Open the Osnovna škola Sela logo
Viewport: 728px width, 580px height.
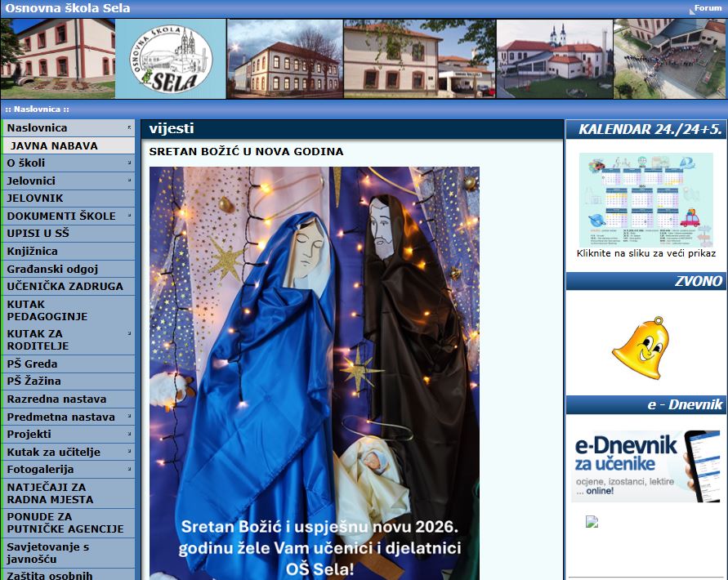click(x=171, y=59)
